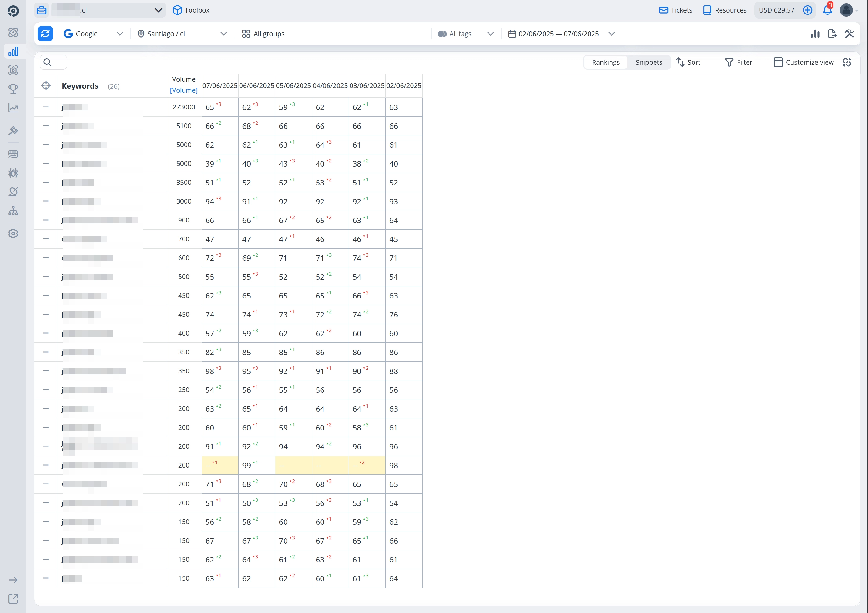This screenshot has width=868, height=613.
Task: Open the All groups selector
Action: (263, 34)
